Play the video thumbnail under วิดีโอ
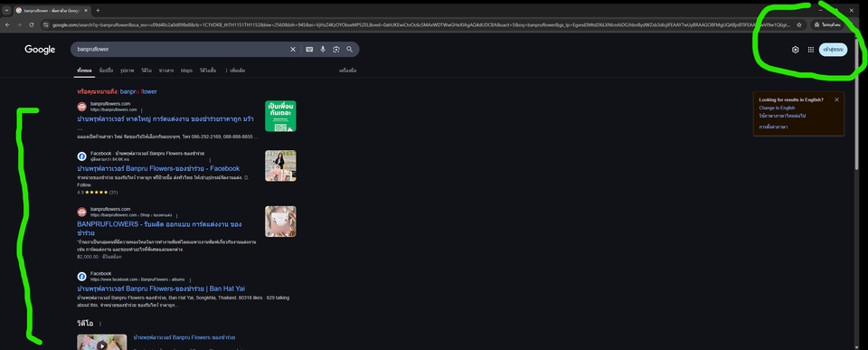This screenshot has width=868, height=350. [x=102, y=342]
